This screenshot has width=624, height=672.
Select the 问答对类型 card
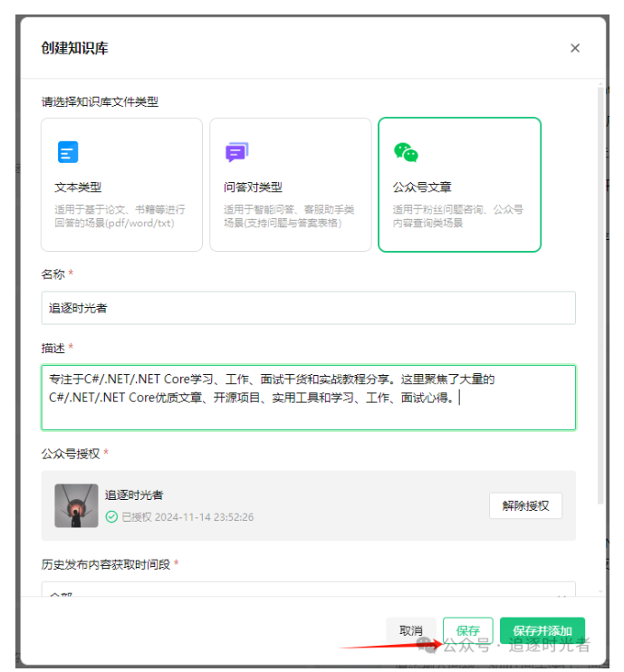(290, 185)
